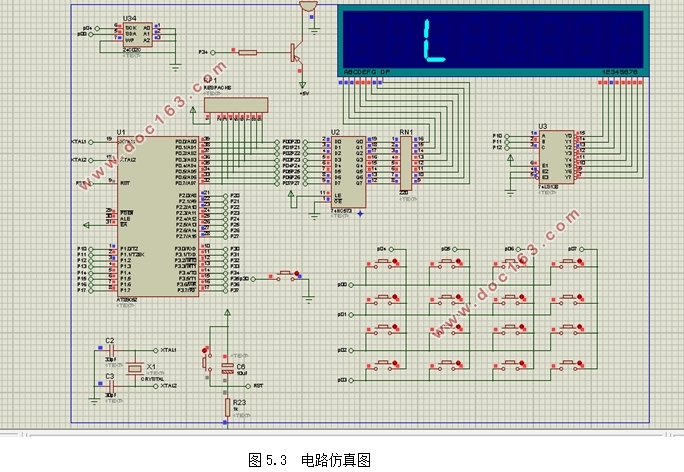Select the U1 AT89C52 microcontroller chip
The width and height of the screenshot is (684, 472).
pyautogui.click(x=158, y=216)
